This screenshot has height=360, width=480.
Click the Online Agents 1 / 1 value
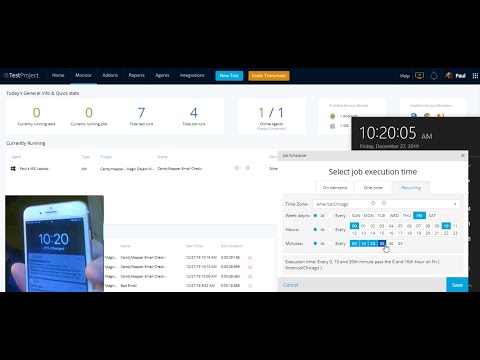(x=271, y=113)
